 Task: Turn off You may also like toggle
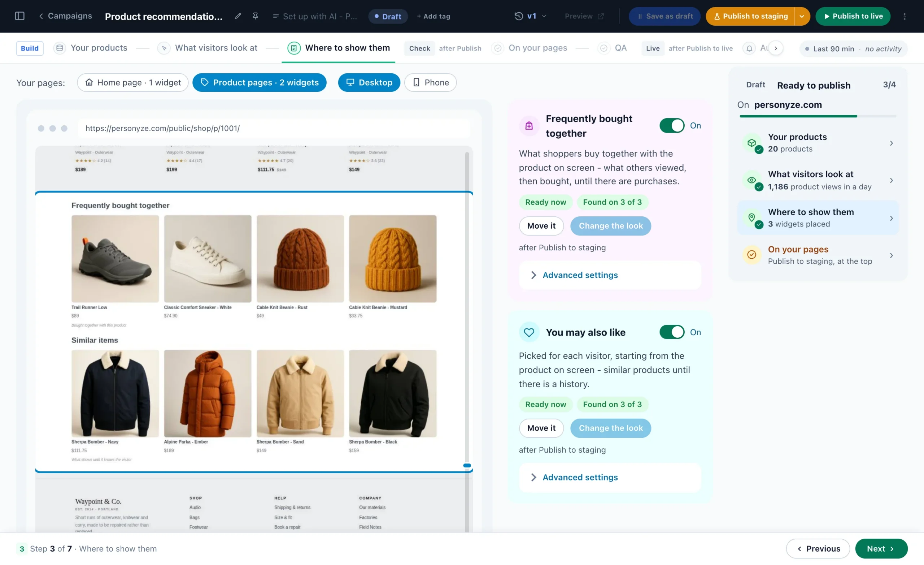click(x=672, y=332)
